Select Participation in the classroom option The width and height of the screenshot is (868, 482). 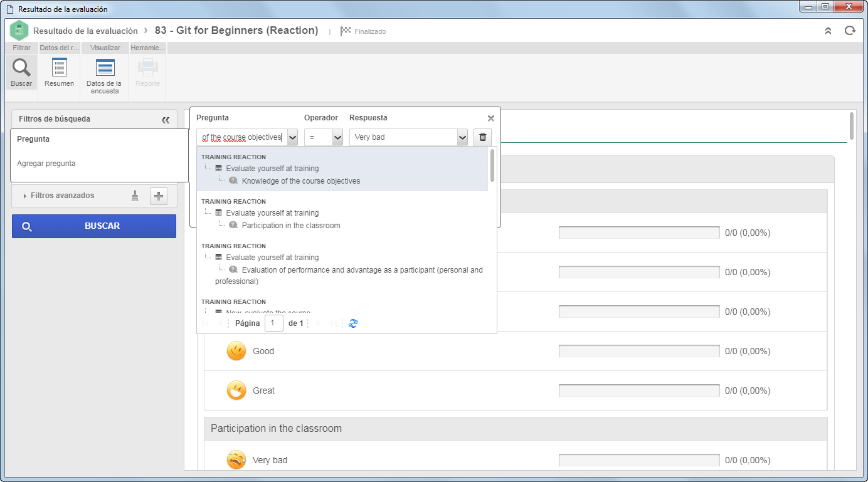point(291,226)
